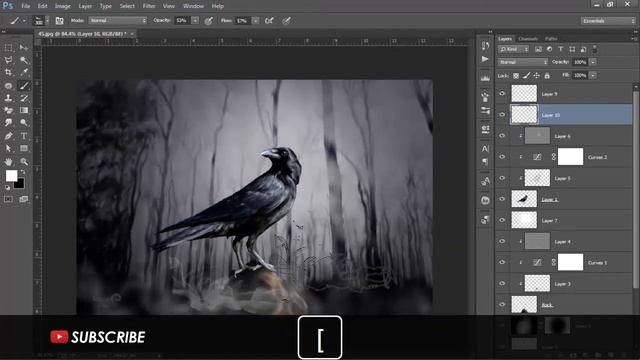This screenshot has height=360, width=640.
Task: Hide Layer 9 visibility eye
Action: (x=502, y=93)
